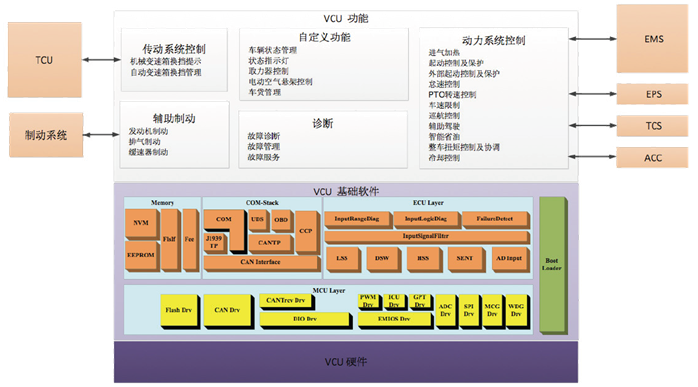The height and width of the screenshot is (387, 698).
Task: Select the line 故障诊断
Action: tap(264, 136)
